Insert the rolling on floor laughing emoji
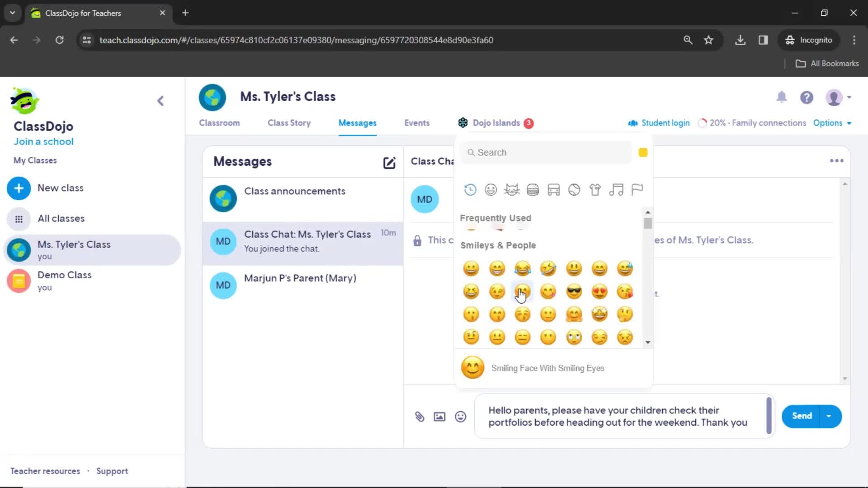This screenshot has width=868, height=488. click(548, 268)
